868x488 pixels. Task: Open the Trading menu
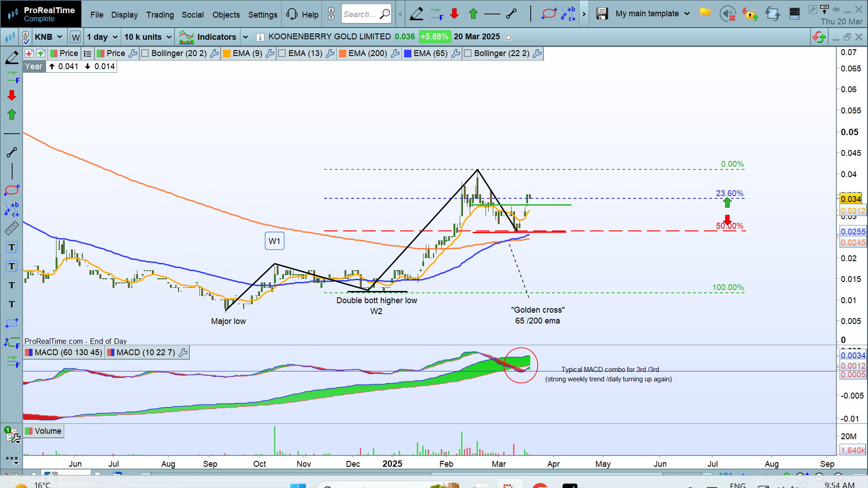pyautogui.click(x=160, y=14)
